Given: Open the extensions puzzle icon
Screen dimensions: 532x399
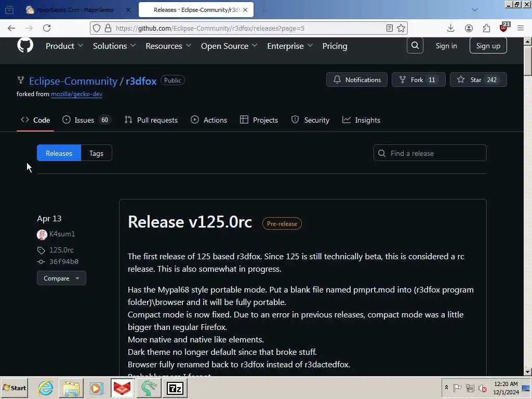Looking at the screenshot, I should point(486,28).
